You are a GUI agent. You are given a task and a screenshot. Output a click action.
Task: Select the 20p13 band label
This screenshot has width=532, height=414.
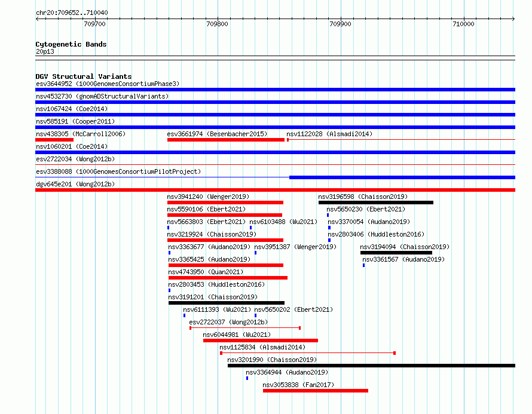[x=45, y=51]
